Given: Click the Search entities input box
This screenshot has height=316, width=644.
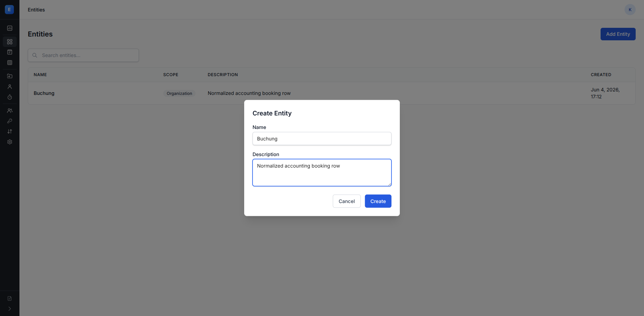Looking at the screenshot, I should [83, 55].
